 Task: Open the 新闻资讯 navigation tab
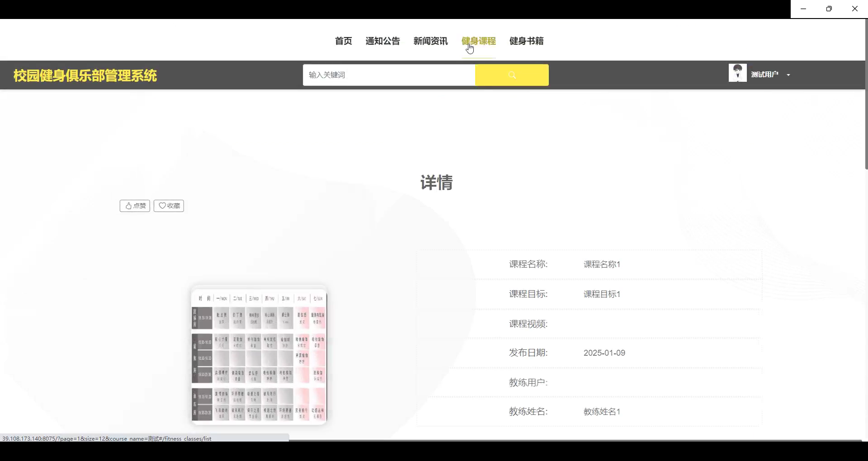[x=430, y=41]
